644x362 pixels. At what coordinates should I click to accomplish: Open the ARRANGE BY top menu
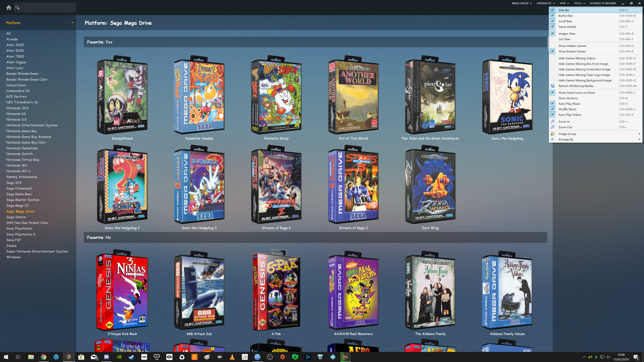[546, 3]
